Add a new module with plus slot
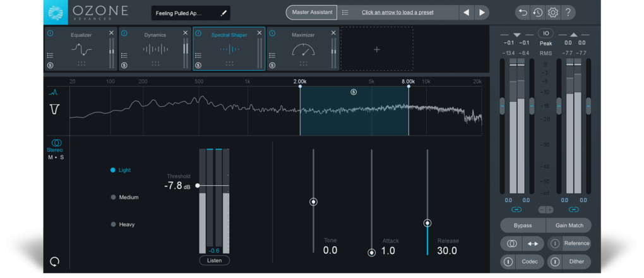 [x=377, y=49]
